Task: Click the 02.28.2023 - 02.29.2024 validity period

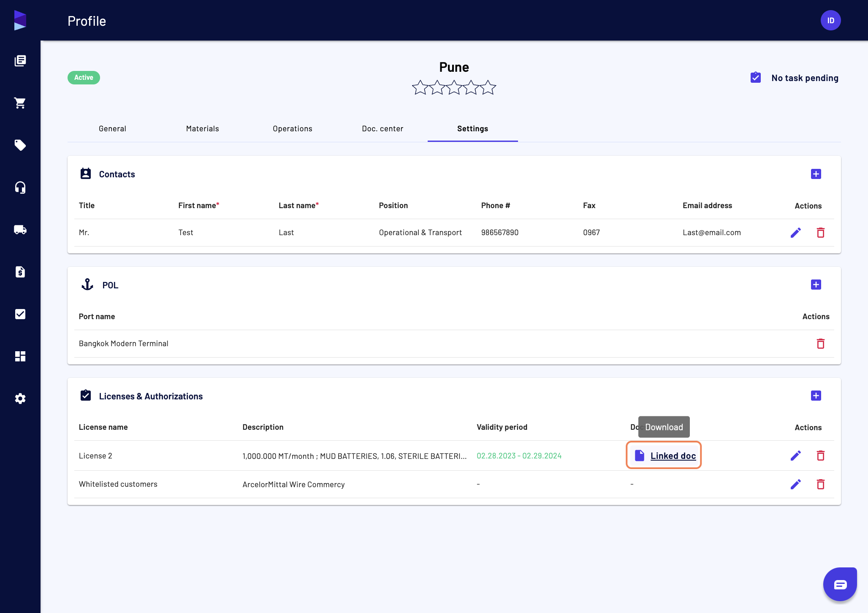Action: click(519, 456)
